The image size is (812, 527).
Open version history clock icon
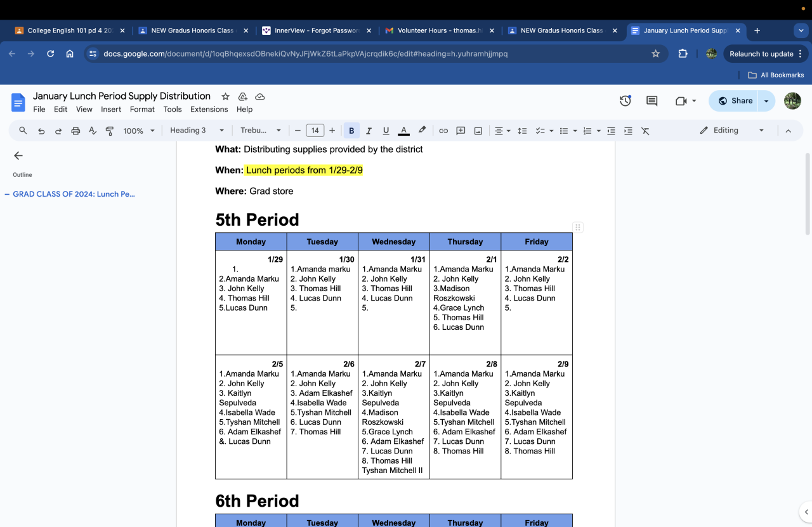pyautogui.click(x=625, y=101)
